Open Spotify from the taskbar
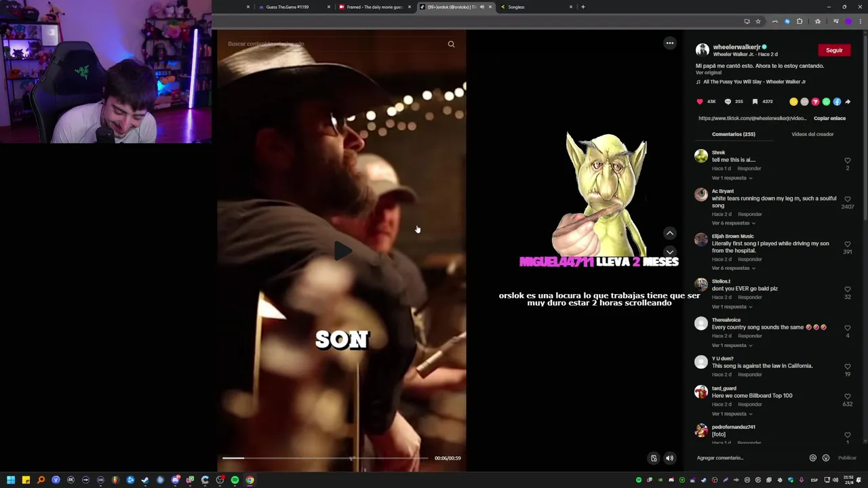The height and width of the screenshot is (488, 868). pos(235,480)
